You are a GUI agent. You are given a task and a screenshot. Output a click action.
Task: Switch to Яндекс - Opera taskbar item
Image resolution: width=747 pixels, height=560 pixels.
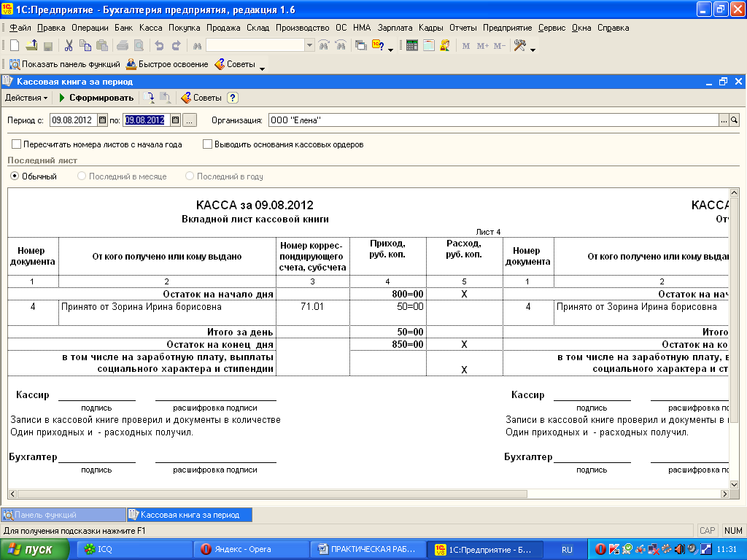tap(251, 549)
